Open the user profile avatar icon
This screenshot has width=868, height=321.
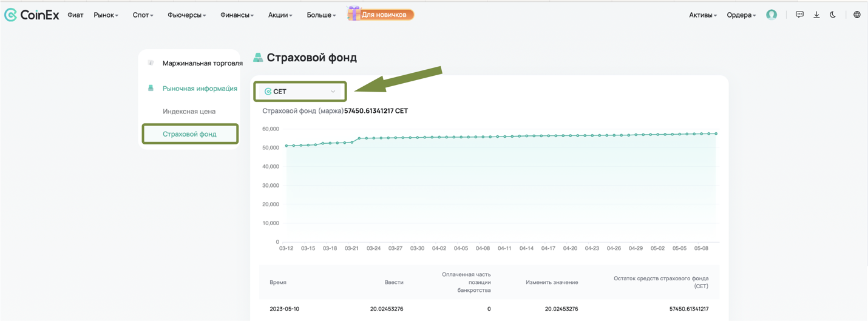tap(771, 15)
